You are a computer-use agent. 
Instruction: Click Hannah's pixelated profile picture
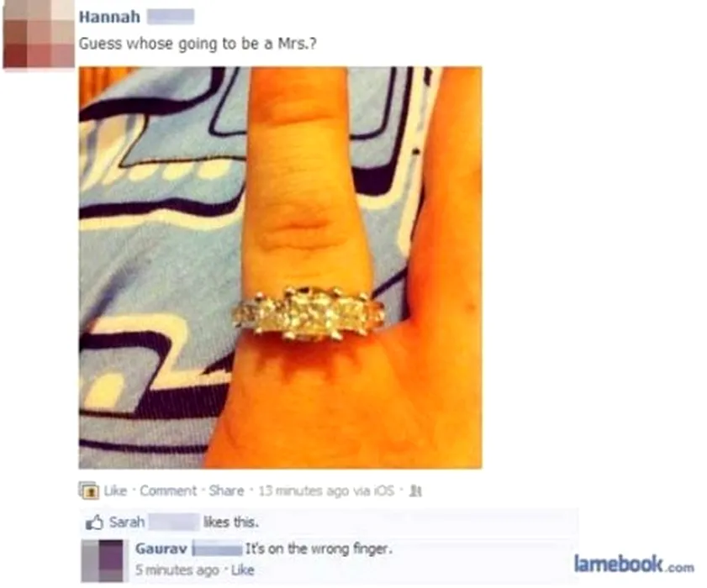tap(38, 34)
